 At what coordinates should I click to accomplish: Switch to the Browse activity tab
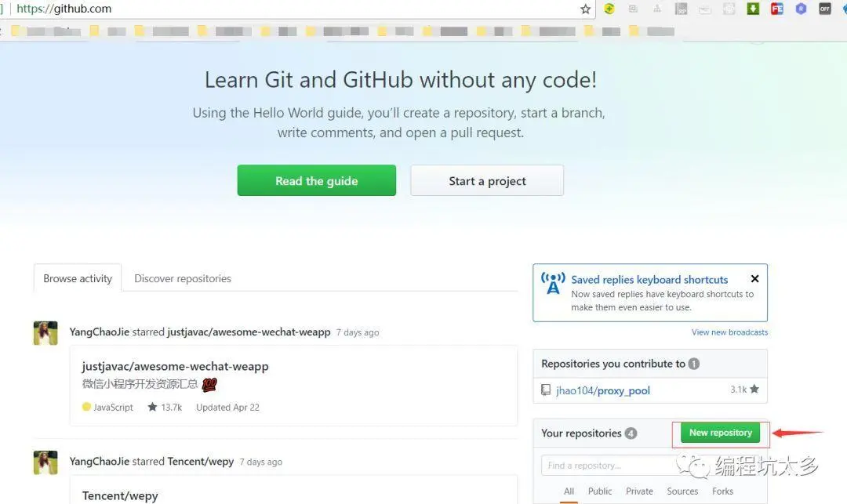(x=78, y=278)
